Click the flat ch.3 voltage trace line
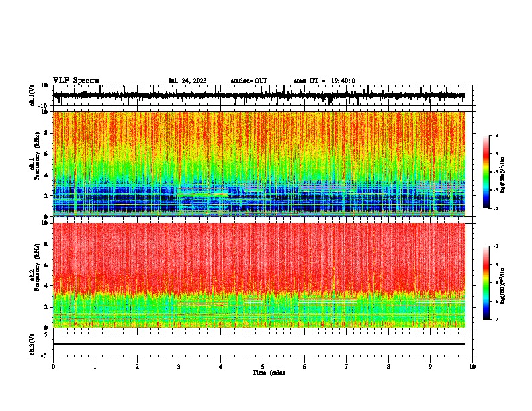 click(x=259, y=344)
